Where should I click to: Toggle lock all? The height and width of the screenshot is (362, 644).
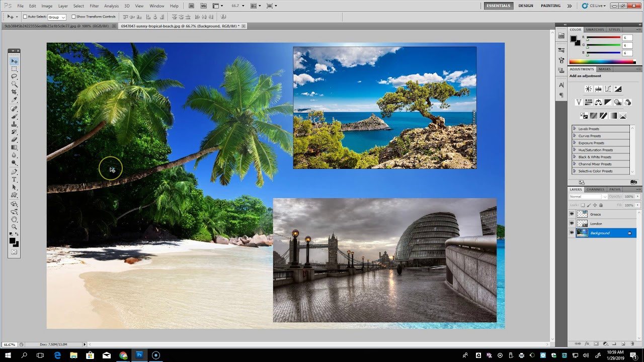point(601,205)
